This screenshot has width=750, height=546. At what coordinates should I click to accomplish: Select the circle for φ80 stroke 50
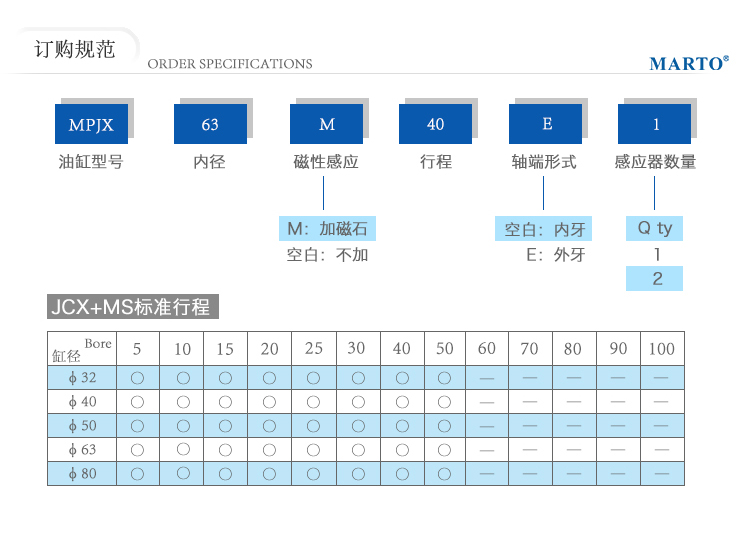(x=445, y=473)
